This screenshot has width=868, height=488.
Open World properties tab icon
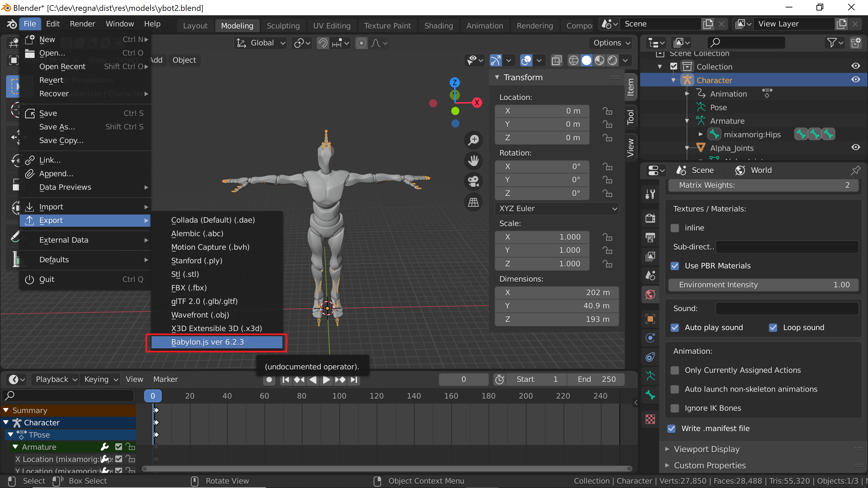[x=650, y=294]
